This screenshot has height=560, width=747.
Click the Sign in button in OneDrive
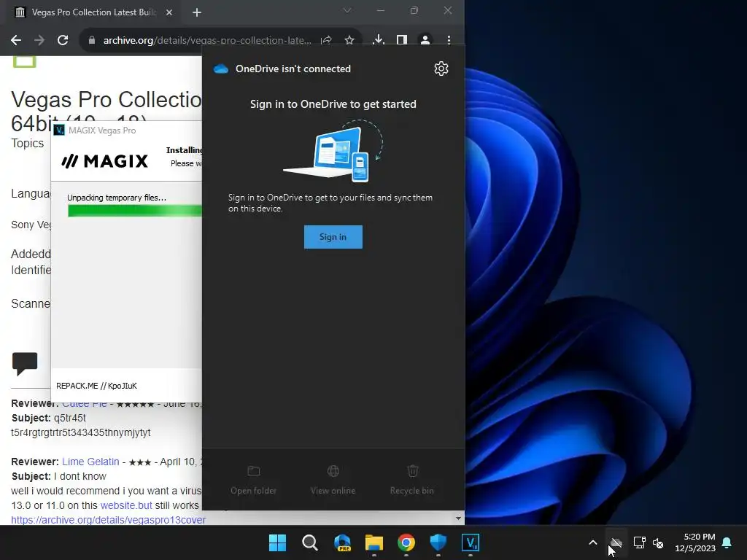[x=333, y=237]
